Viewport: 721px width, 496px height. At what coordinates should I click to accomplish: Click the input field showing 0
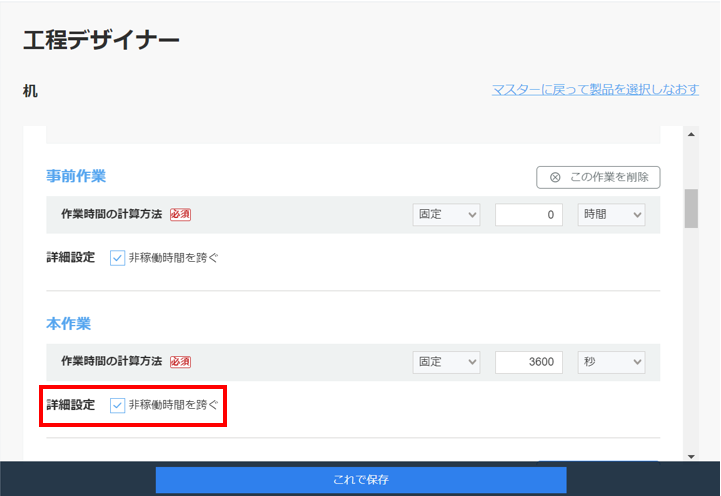529,215
